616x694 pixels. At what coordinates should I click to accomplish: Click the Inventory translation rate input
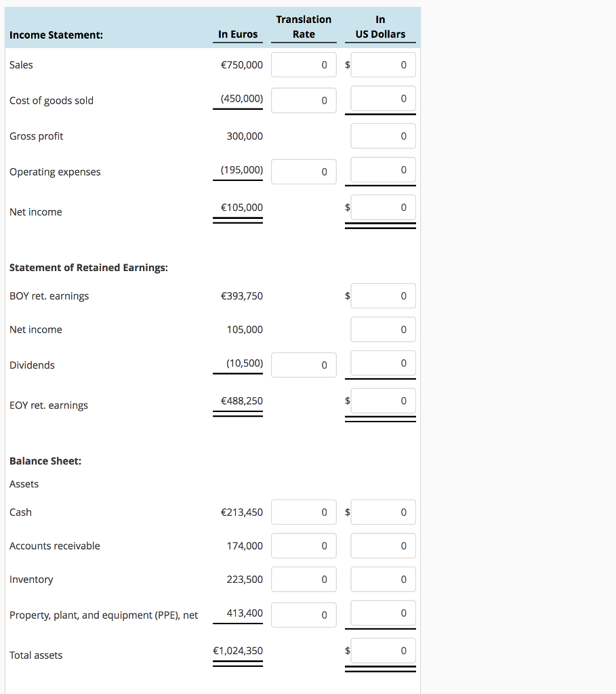(x=304, y=579)
